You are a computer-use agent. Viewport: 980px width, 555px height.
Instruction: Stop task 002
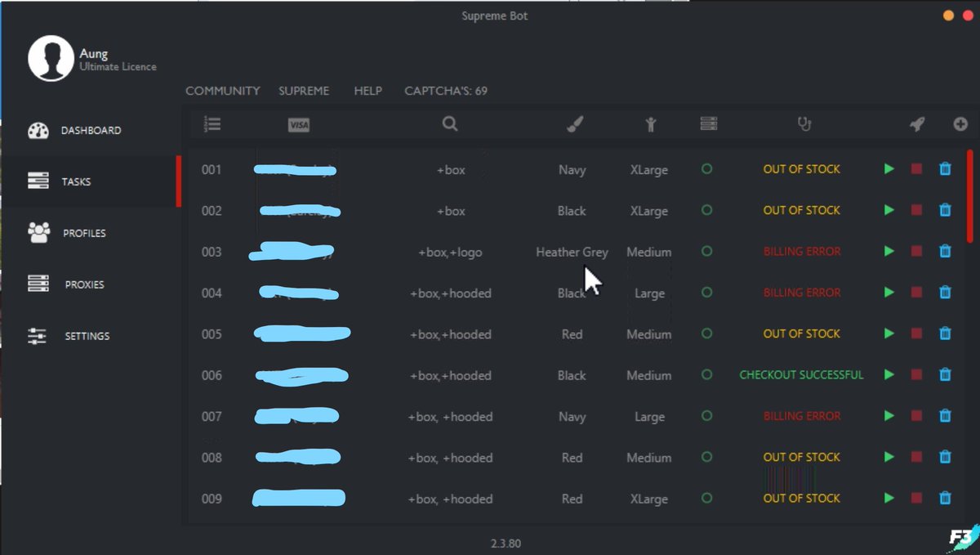(x=916, y=210)
